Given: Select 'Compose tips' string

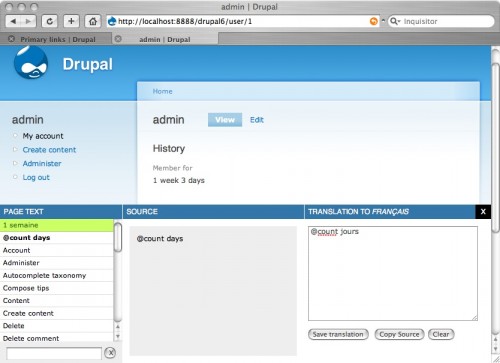Looking at the screenshot, I should click(x=57, y=288).
